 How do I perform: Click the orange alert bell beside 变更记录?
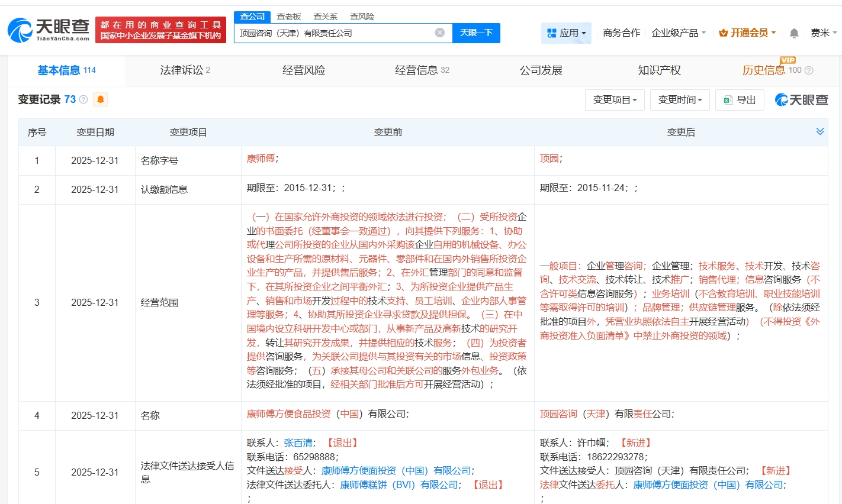(101, 99)
